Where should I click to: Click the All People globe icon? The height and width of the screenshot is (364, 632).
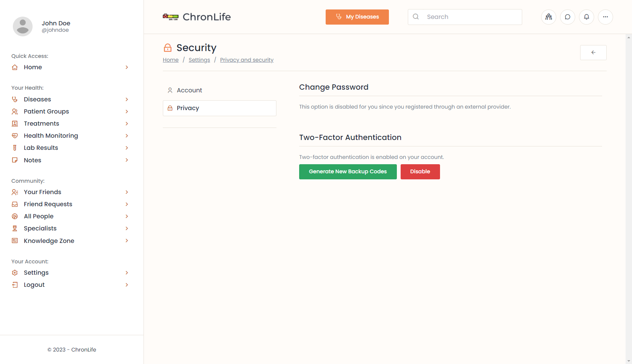pyautogui.click(x=15, y=216)
